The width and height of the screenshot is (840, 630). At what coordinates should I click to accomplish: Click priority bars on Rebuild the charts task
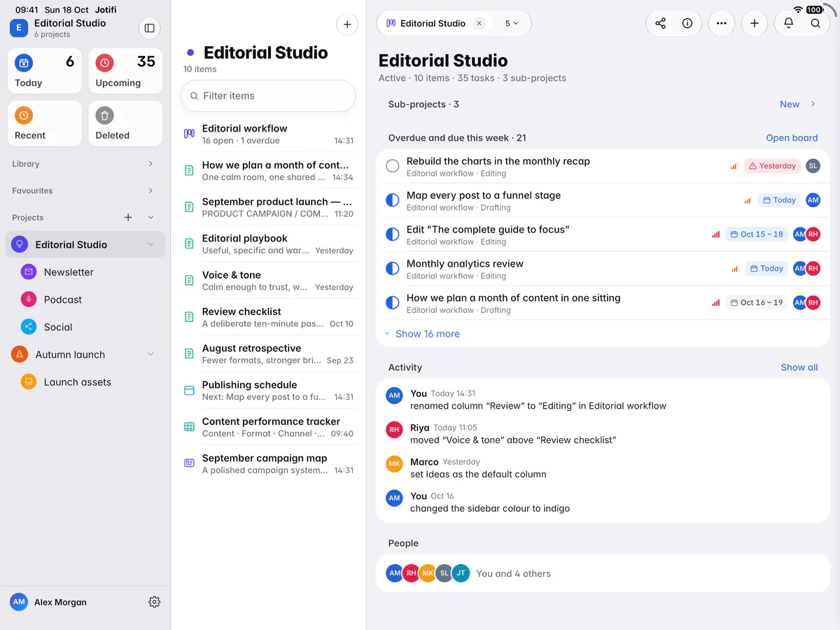click(734, 166)
